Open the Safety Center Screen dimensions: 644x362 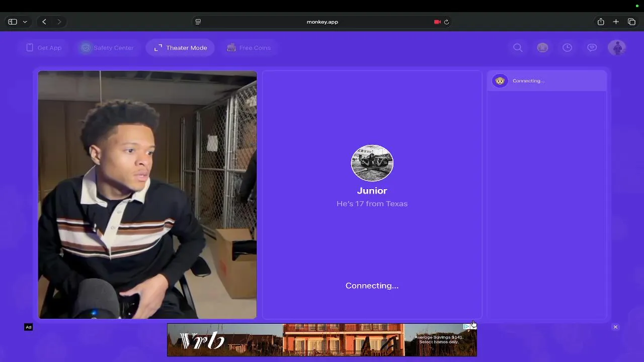(x=107, y=48)
